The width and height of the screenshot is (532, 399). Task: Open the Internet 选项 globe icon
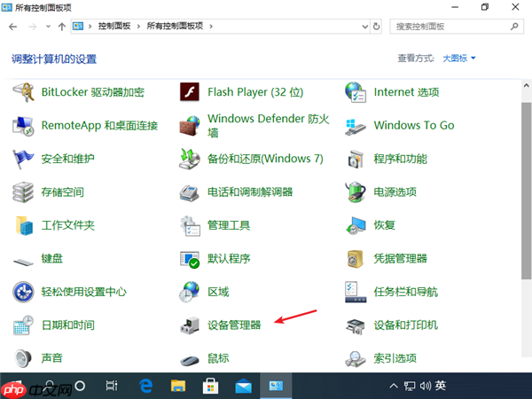356,92
